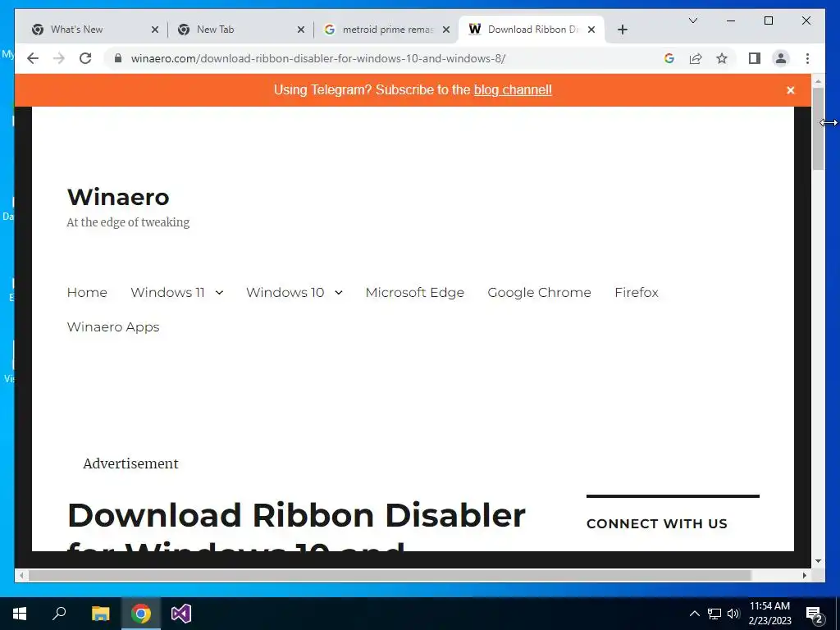Screen dimensions: 840x630
Task: Click the vertical scrollbar down arrow
Action: click(x=818, y=561)
